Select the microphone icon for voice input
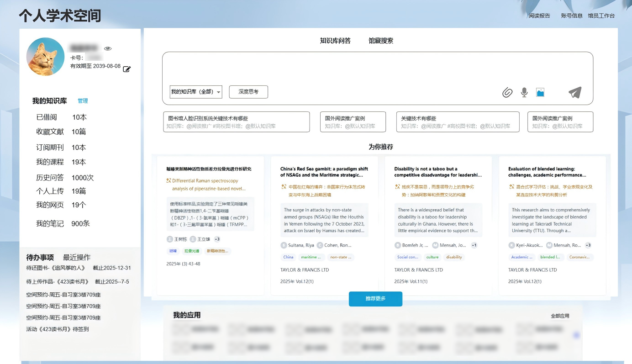The image size is (632, 364). coord(524,92)
